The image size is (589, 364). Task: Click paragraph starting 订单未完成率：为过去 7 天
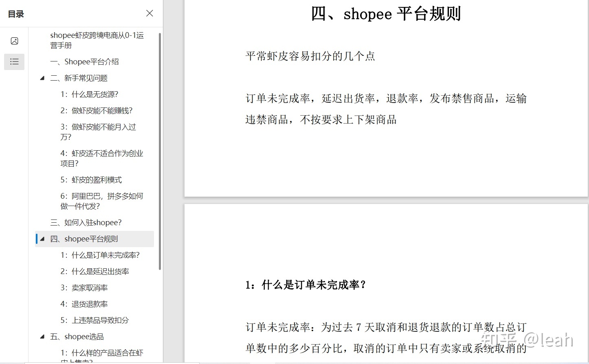[x=386, y=338]
